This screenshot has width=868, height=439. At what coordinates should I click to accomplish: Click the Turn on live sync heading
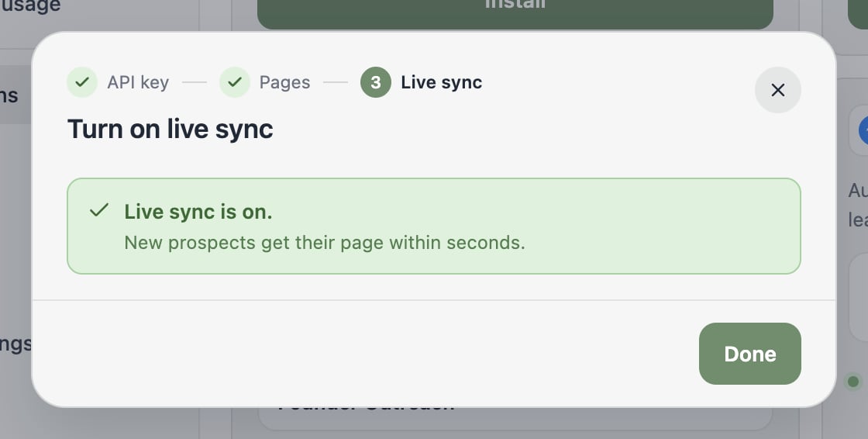point(170,129)
